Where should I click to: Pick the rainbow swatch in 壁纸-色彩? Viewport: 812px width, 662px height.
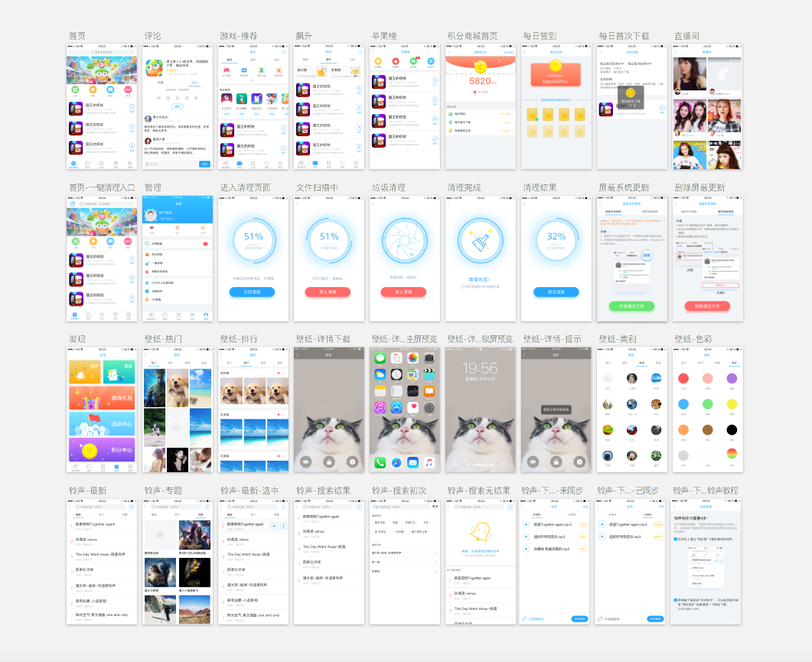pos(732,455)
